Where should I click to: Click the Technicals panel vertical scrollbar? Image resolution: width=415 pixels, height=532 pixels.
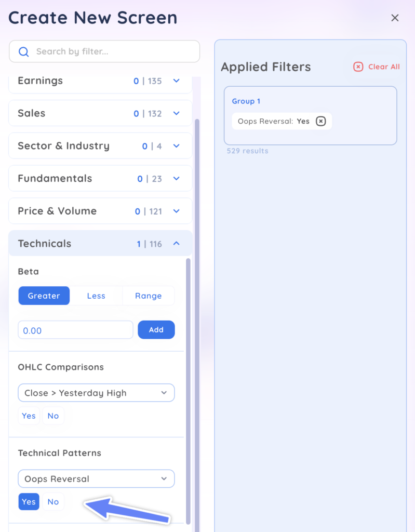188,390
